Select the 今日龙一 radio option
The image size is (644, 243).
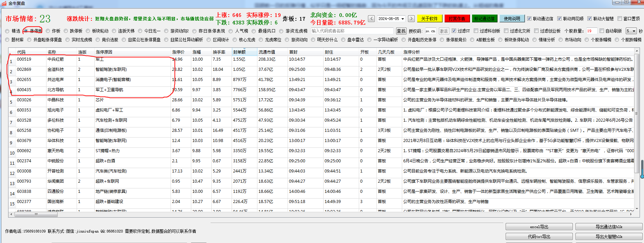(x=140, y=31)
